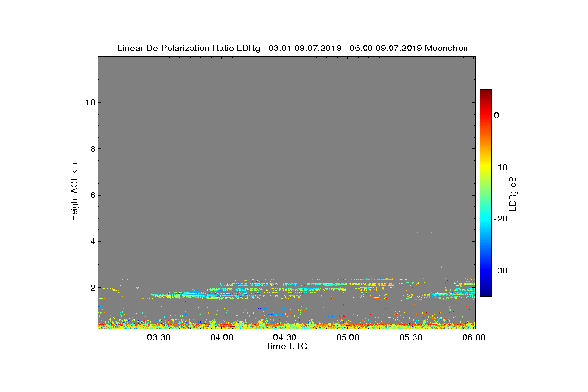The width and height of the screenshot is (588, 392).
Task: Click the colorbar -20 label
Action: (x=500, y=219)
